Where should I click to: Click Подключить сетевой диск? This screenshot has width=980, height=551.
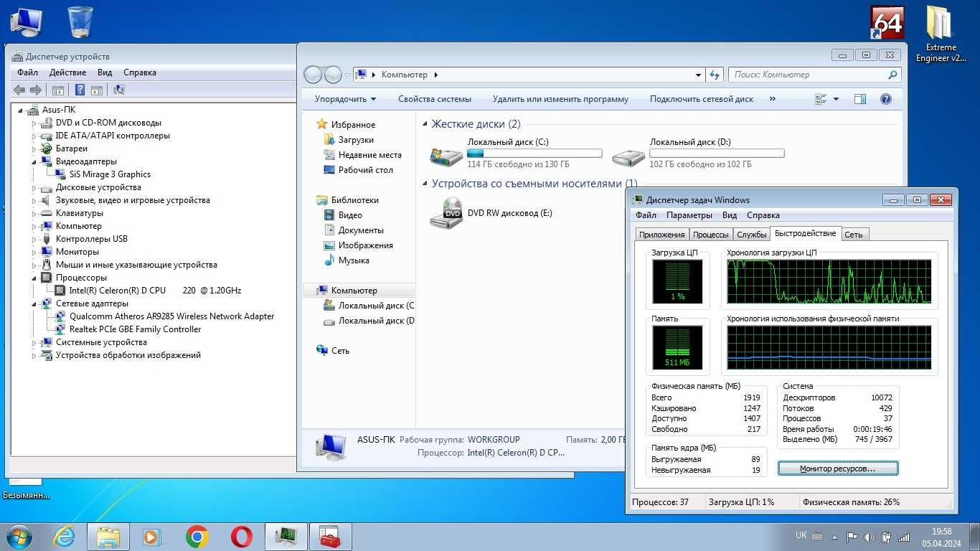coord(702,99)
